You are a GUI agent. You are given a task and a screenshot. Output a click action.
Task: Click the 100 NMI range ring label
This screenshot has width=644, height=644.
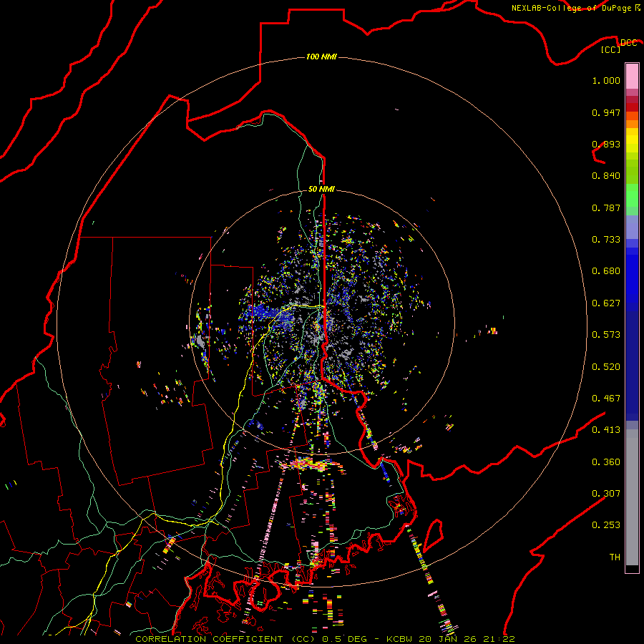click(321, 57)
